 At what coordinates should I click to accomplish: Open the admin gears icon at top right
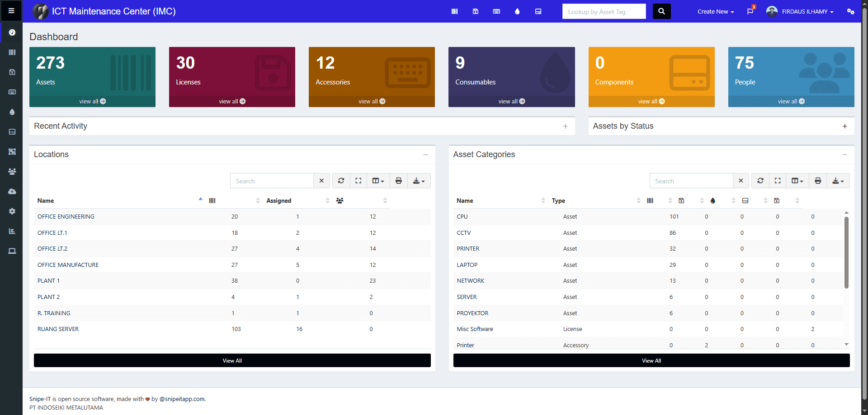(x=851, y=11)
